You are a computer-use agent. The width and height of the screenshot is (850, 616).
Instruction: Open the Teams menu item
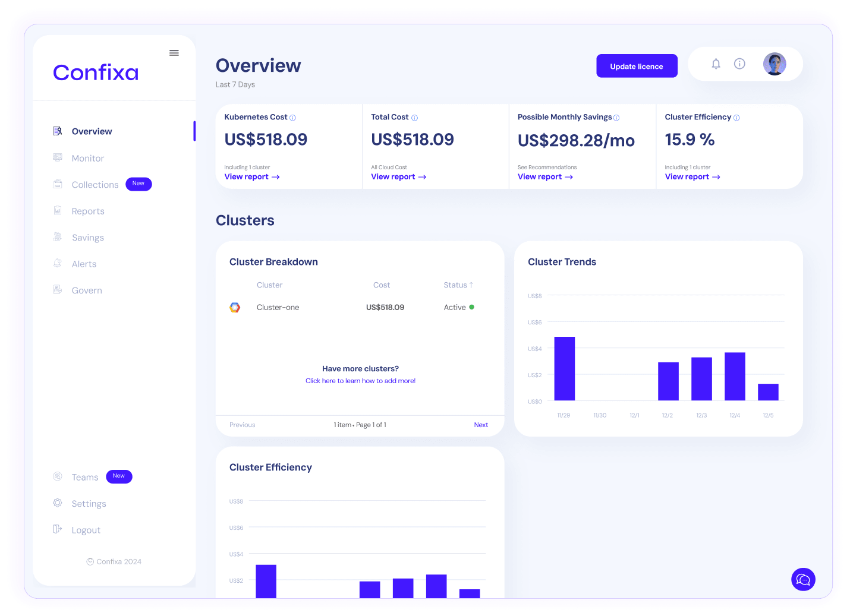pyautogui.click(x=84, y=476)
